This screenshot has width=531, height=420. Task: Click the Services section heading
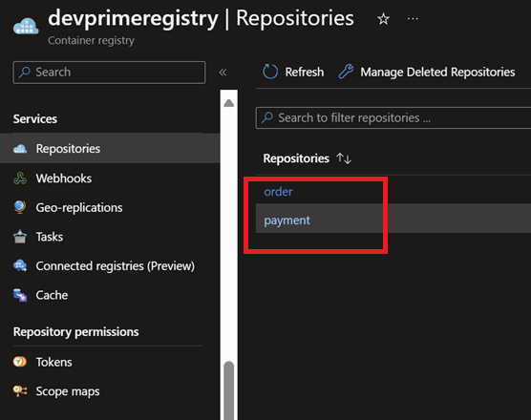(35, 118)
